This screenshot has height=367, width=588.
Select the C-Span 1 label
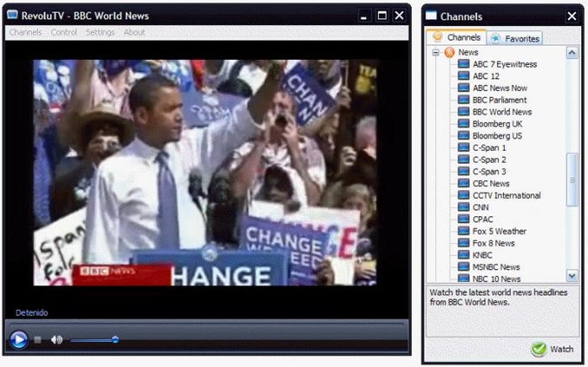(x=489, y=148)
